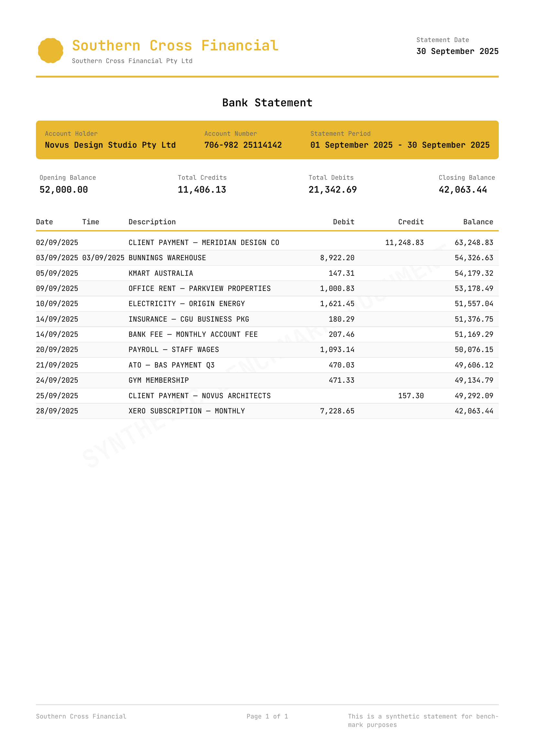Viewport: 535px width, 756px height.
Task: Select the yellow account summary banner
Action: coord(267,139)
